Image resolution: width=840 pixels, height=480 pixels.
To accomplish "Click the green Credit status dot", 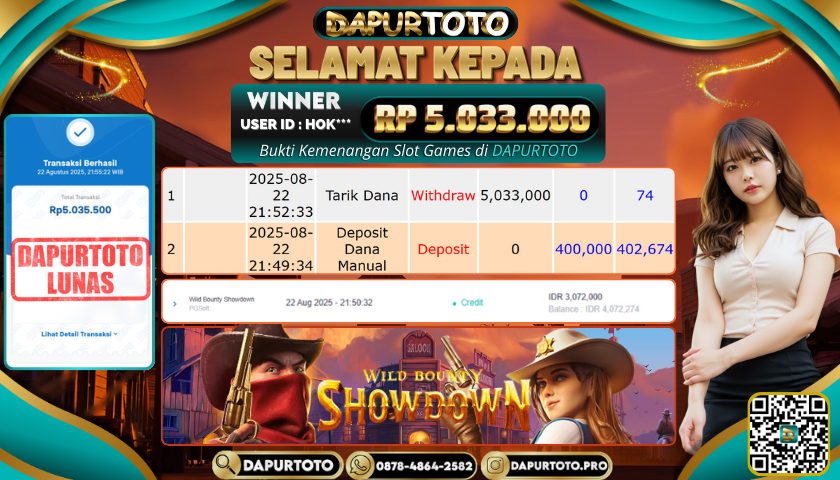I will coord(454,303).
